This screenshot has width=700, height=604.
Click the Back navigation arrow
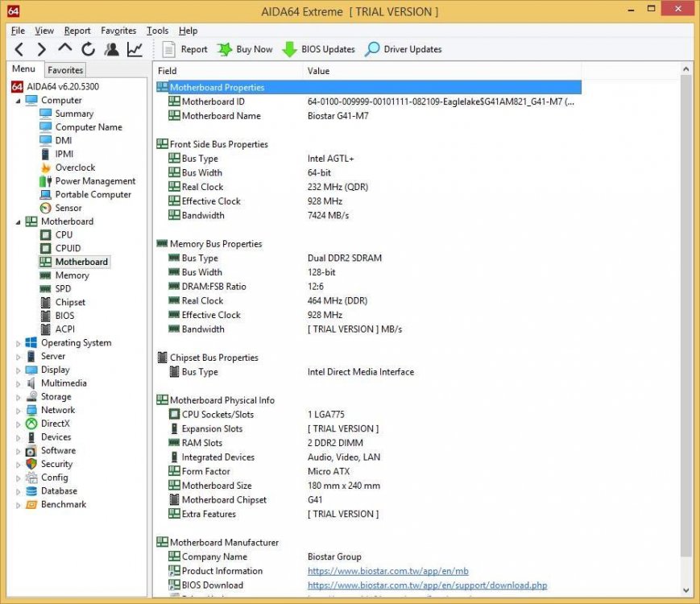click(19, 50)
